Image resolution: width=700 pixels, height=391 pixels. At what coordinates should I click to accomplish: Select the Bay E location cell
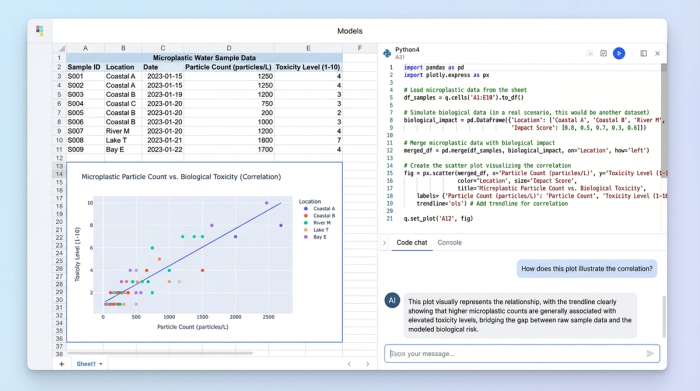123,150
